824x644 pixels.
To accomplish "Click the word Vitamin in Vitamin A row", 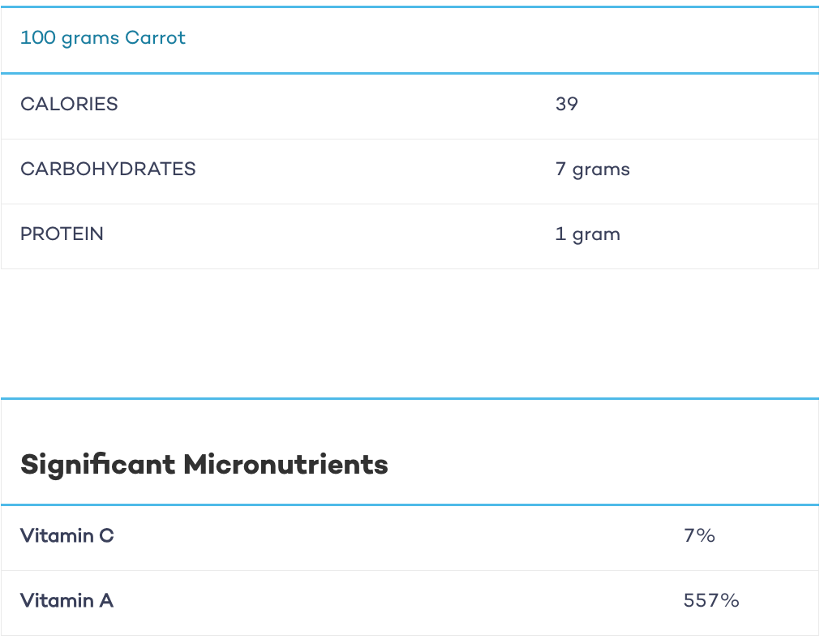I will (x=57, y=601).
